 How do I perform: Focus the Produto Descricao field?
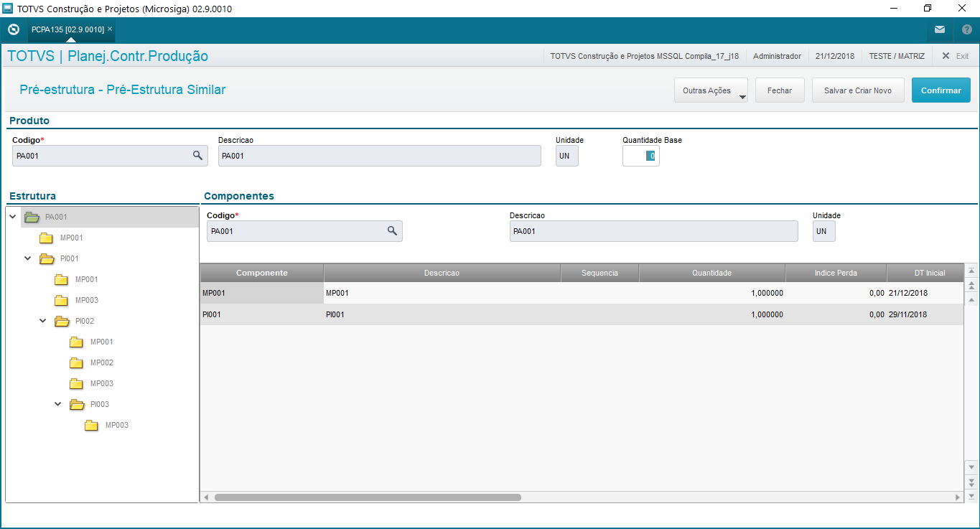(x=379, y=156)
